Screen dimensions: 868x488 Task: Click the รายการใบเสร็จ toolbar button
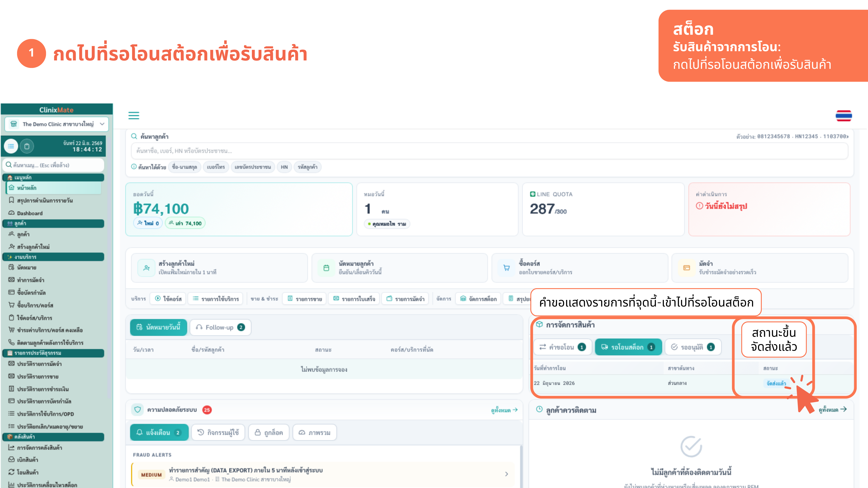click(x=354, y=298)
